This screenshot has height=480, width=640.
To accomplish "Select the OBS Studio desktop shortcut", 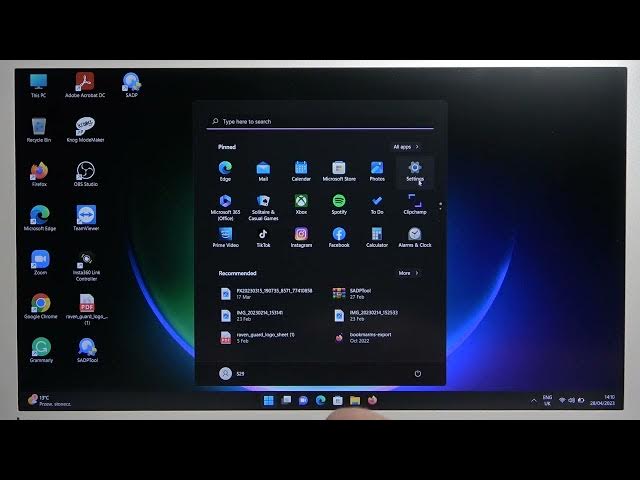I will 86,174.
